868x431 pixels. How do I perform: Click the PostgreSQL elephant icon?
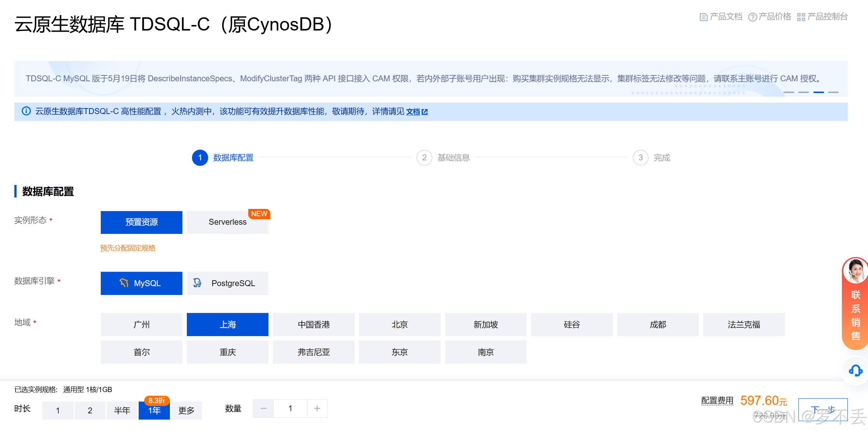(198, 283)
